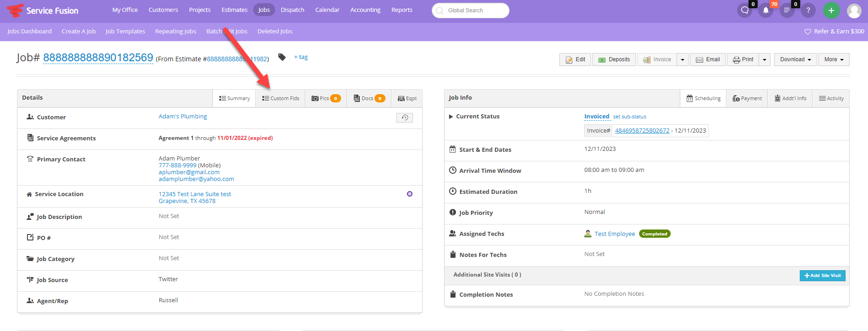
Task: Click the green quick-add plus button
Action: click(831, 11)
